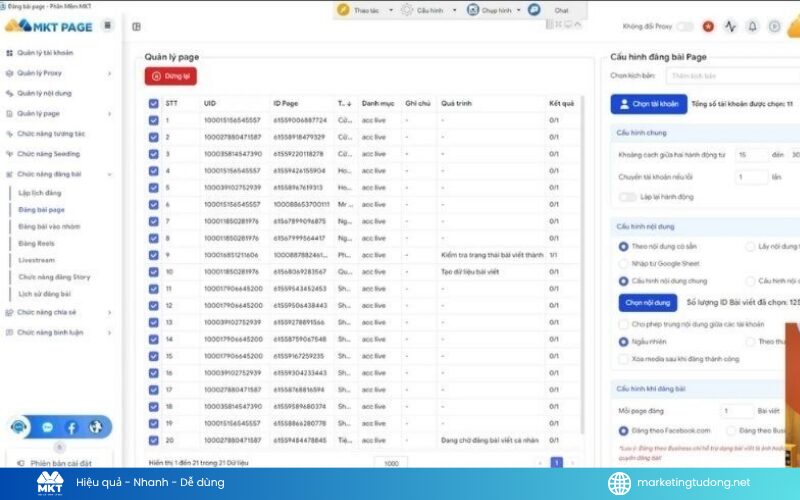
Task: Uncheck the checkbox for row 20
Action: (x=154, y=440)
